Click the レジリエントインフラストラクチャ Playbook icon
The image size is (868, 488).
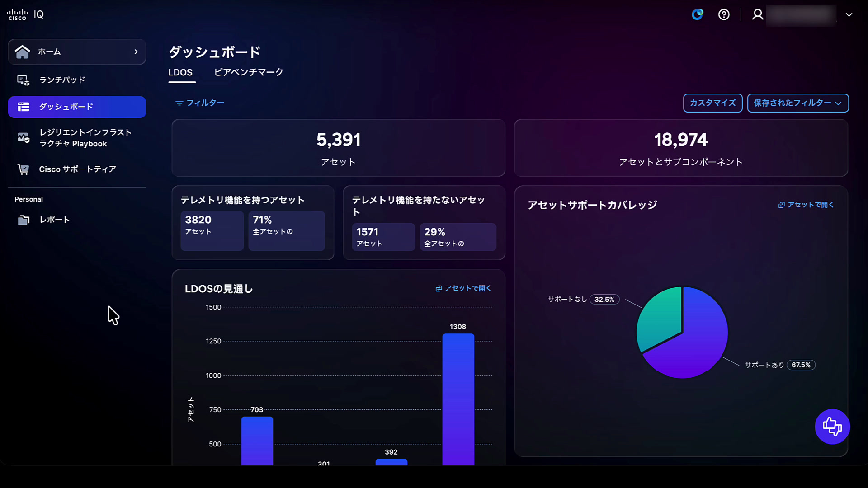pos(23,137)
